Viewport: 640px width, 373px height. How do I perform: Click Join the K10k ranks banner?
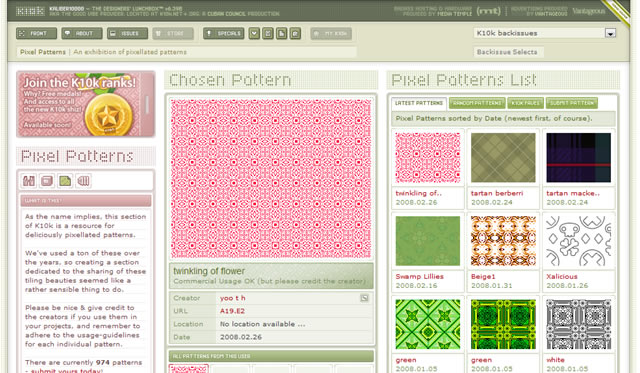pyautogui.click(x=86, y=104)
